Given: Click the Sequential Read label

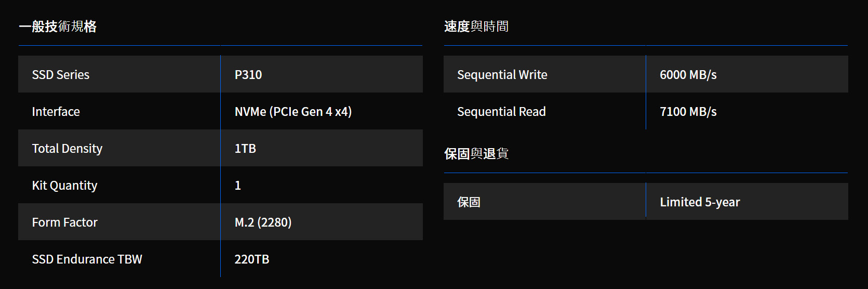Looking at the screenshot, I should (501, 112).
